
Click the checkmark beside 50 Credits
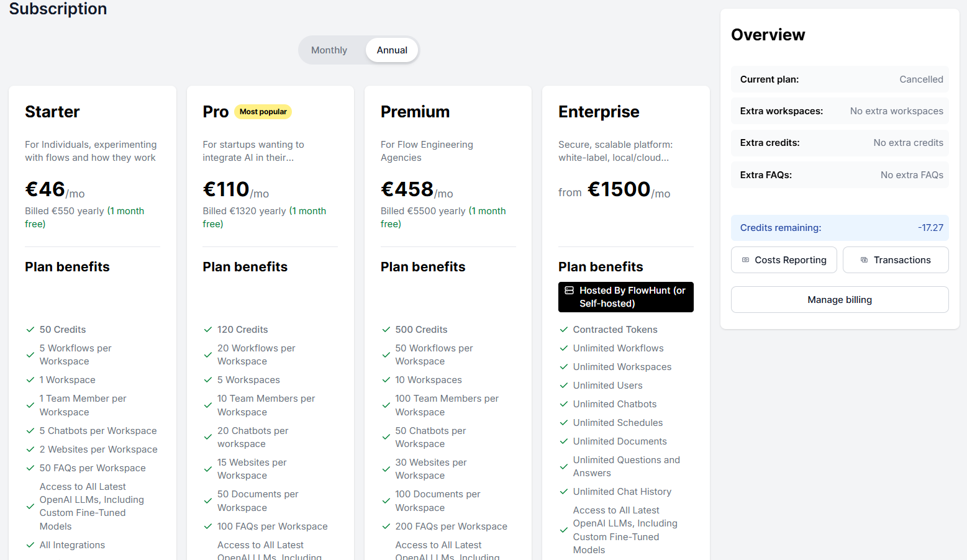[x=30, y=330]
